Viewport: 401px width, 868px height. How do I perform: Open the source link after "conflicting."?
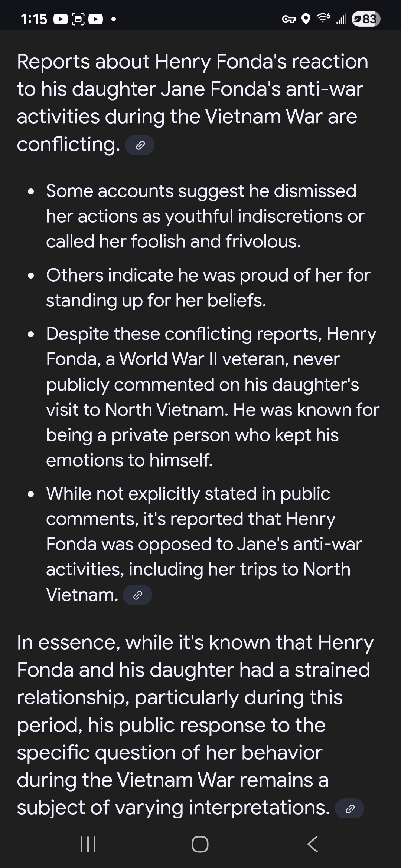tap(140, 145)
